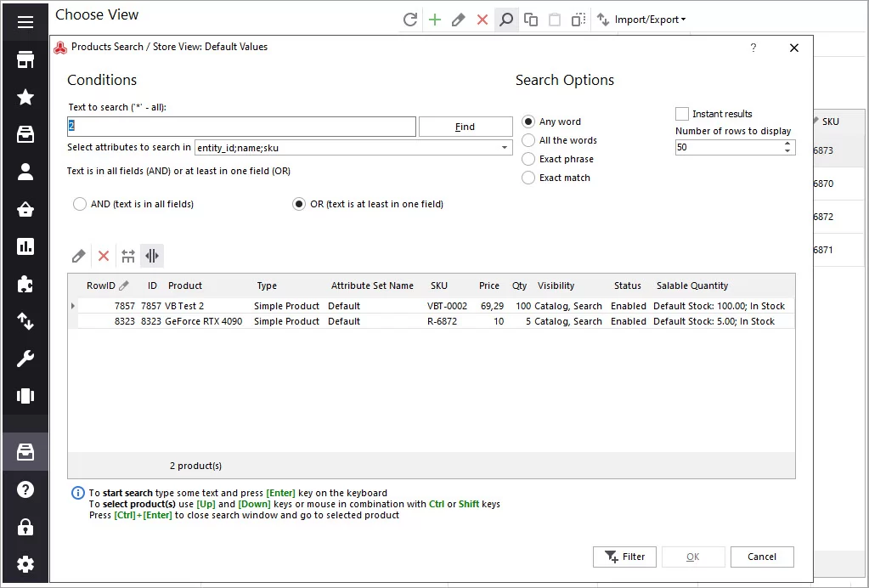Open addons puzzle piece icon in sidebar
This screenshot has height=588, width=869.
pyautogui.click(x=25, y=284)
